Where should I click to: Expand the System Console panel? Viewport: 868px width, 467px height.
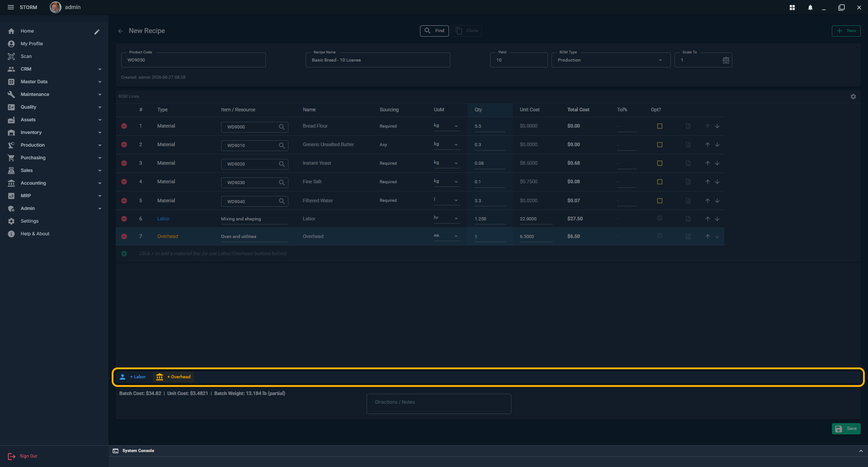[x=860, y=451]
